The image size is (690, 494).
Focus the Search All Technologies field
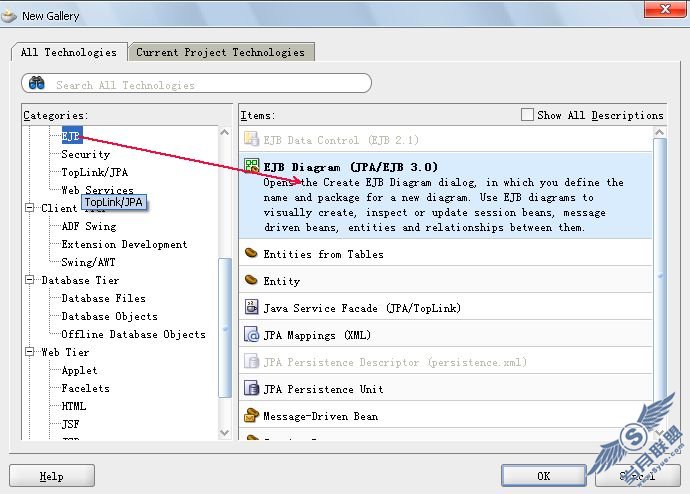tap(196, 83)
